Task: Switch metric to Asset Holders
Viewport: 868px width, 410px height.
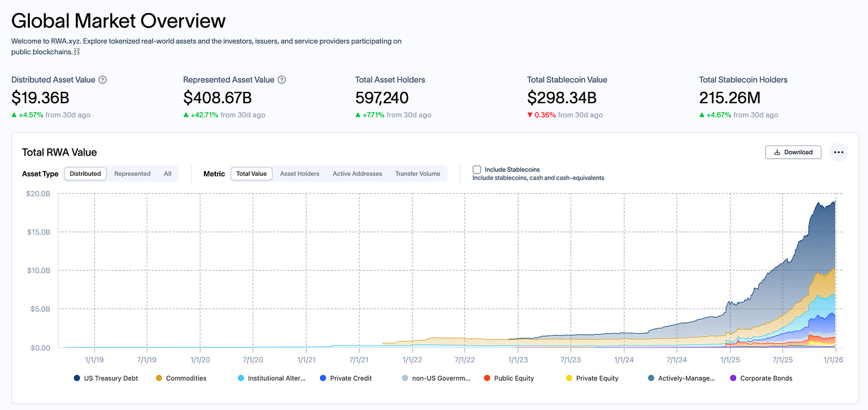Action: coord(300,173)
